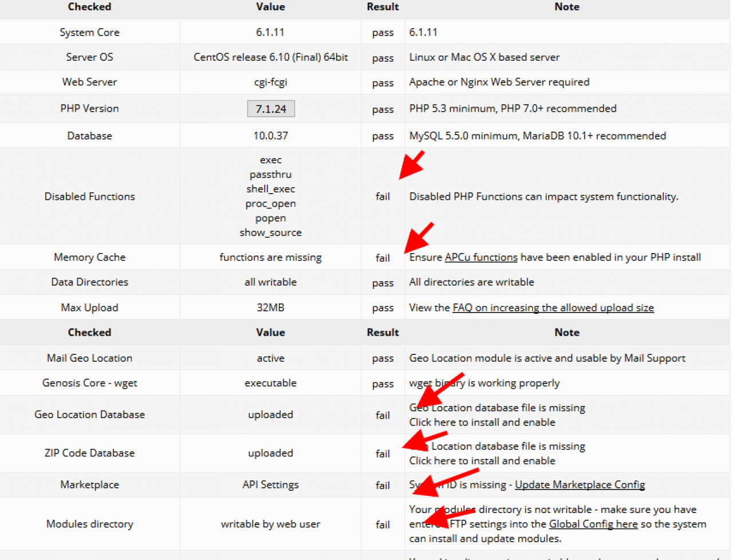Viewport: 733px width, 560px height.
Task: Click the show_source disabled function
Action: pyautogui.click(x=270, y=232)
